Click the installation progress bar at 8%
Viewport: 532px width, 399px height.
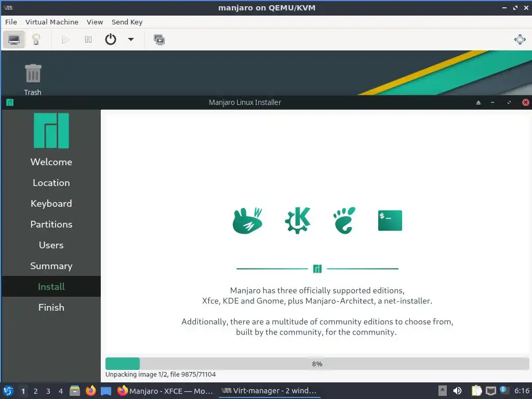[317, 364]
